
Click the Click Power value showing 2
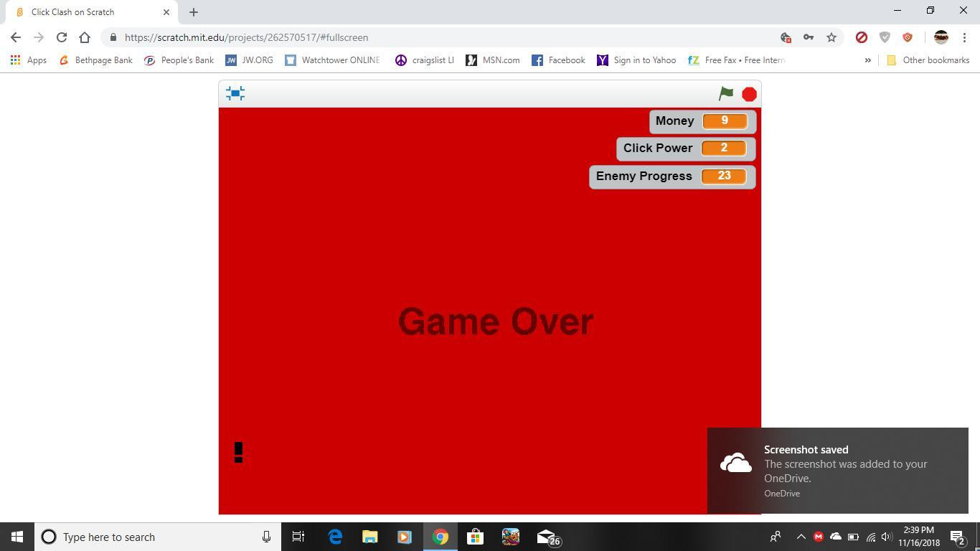[x=724, y=148]
